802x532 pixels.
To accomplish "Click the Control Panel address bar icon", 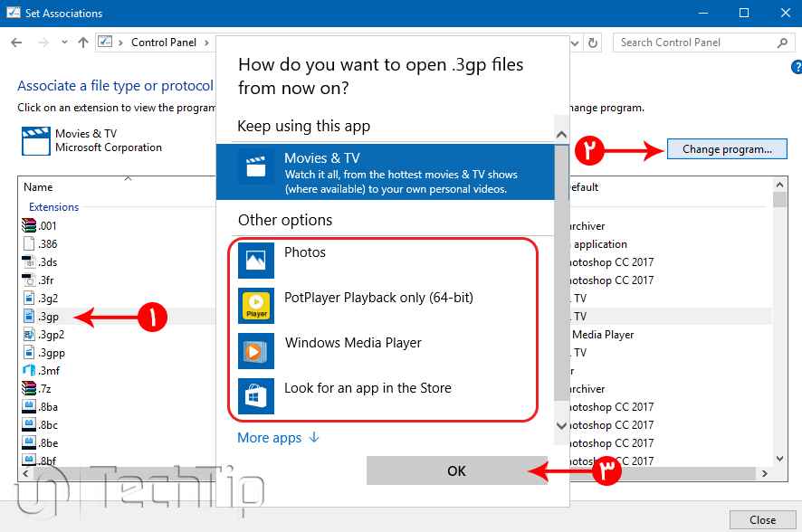I will (105, 42).
